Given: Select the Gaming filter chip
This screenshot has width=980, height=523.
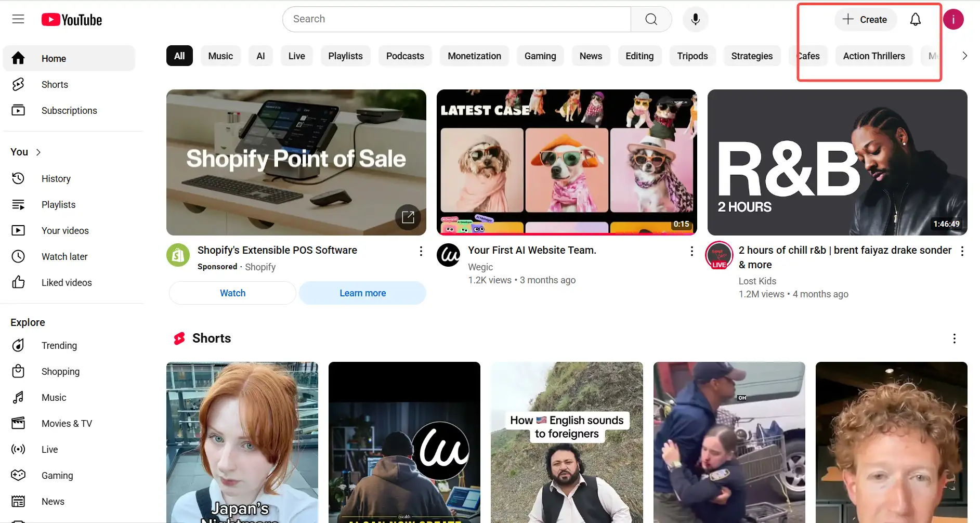Looking at the screenshot, I should pos(540,56).
